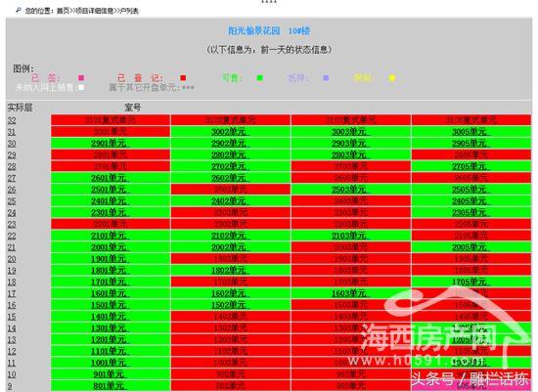
Task: Click the pink 已签 legend square
Action: [81, 78]
